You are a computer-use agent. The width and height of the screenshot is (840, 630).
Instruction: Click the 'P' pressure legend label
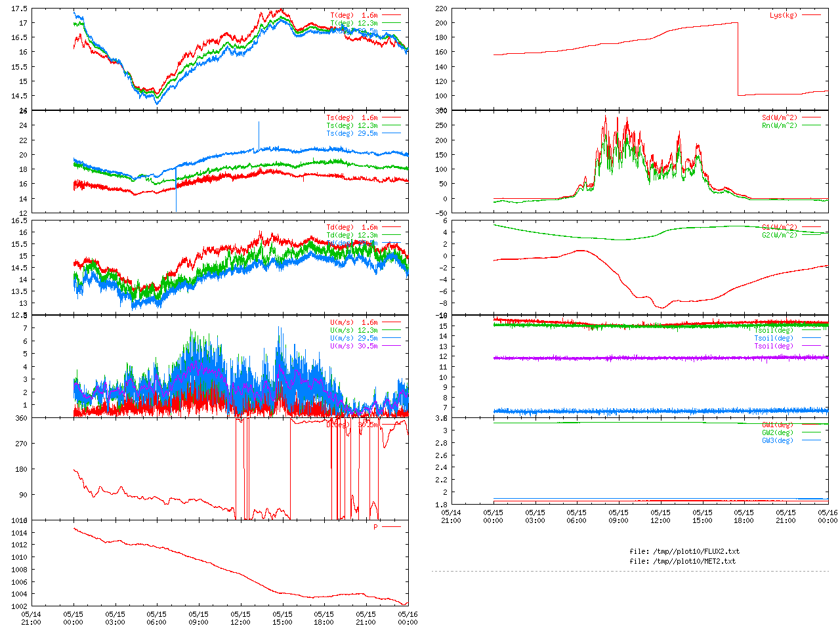tap(376, 527)
